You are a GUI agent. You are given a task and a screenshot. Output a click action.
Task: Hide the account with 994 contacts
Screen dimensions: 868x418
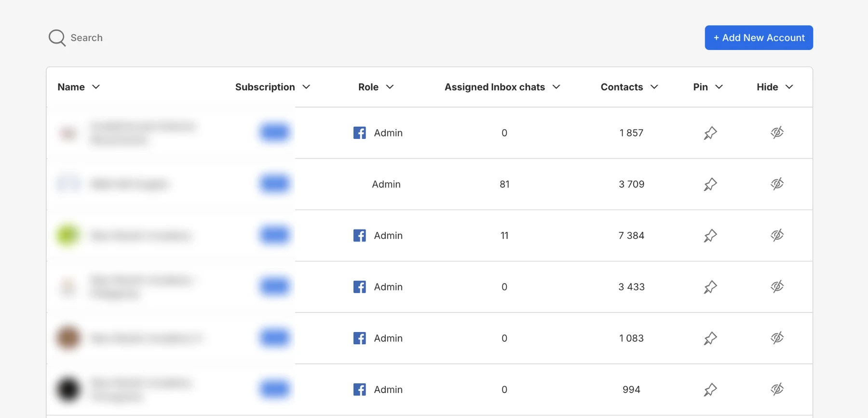pyautogui.click(x=777, y=389)
